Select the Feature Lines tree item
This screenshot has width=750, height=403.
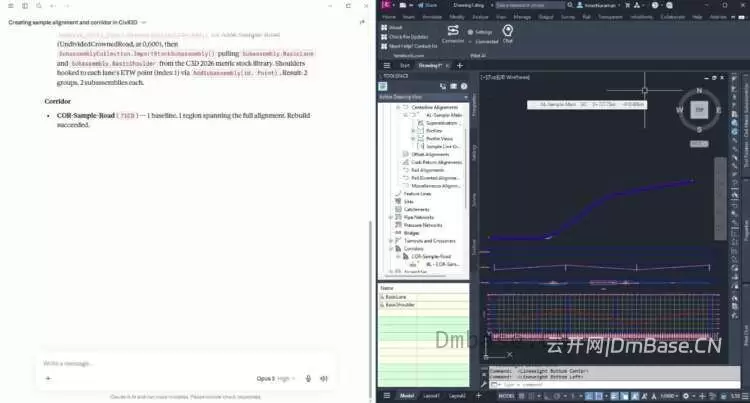[417, 194]
